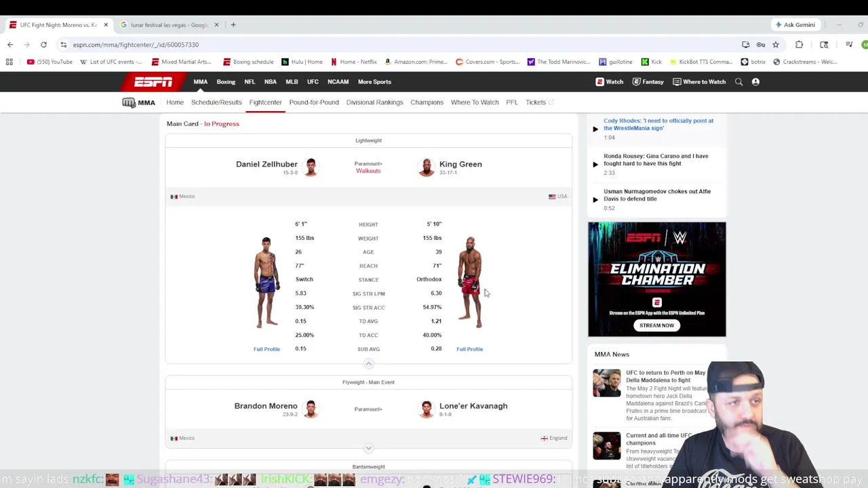Image resolution: width=868 pixels, height=488 pixels.
Task: Open the MLB section in ESPN nav
Action: (x=292, y=82)
